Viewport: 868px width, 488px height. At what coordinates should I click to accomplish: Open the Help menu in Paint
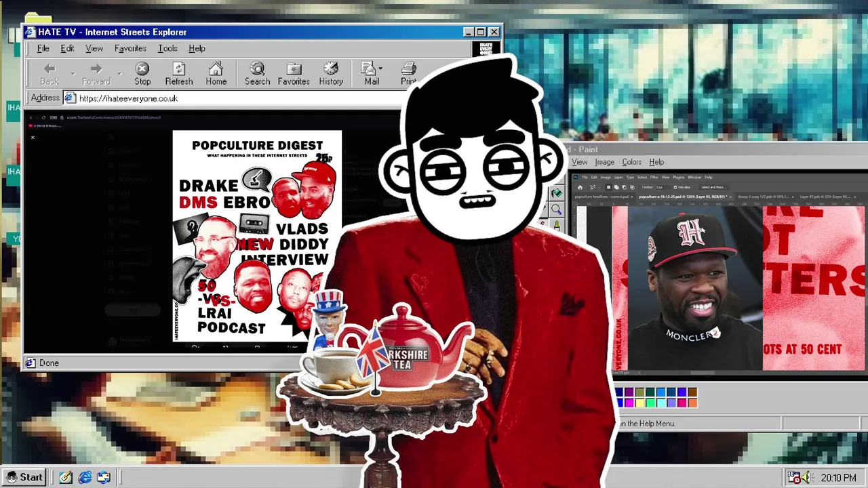pyautogui.click(x=656, y=162)
